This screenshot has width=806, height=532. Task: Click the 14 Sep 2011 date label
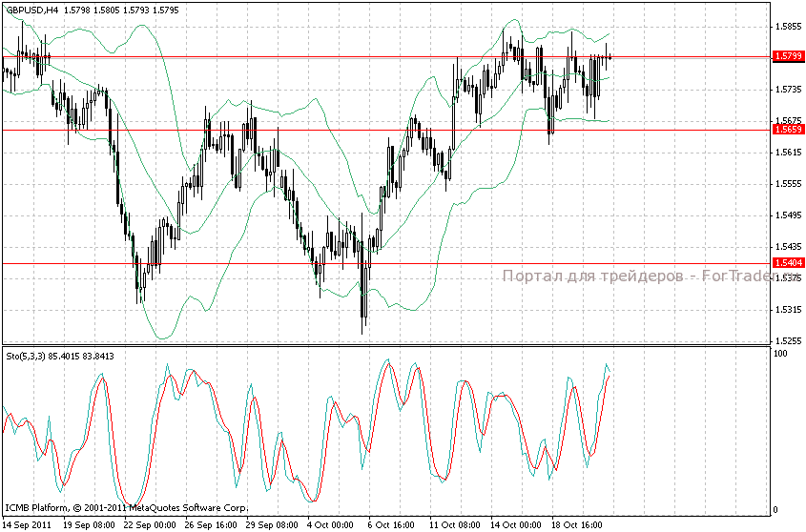tap(30, 524)
